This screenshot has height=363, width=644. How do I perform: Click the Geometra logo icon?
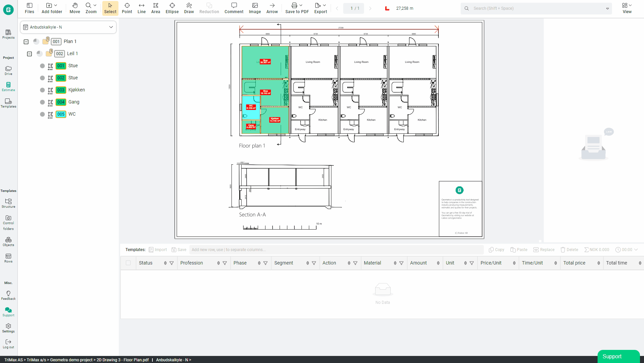(x=8, y=10)
